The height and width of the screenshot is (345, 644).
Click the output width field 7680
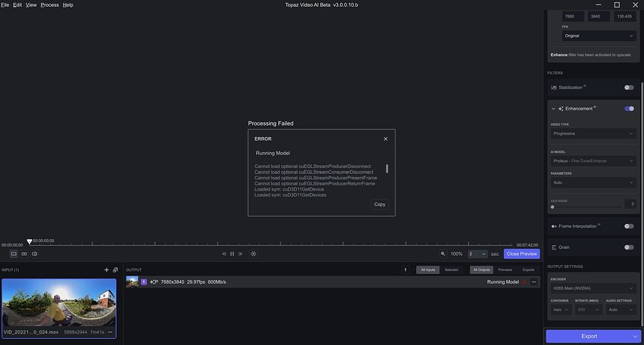coord(573,17)
